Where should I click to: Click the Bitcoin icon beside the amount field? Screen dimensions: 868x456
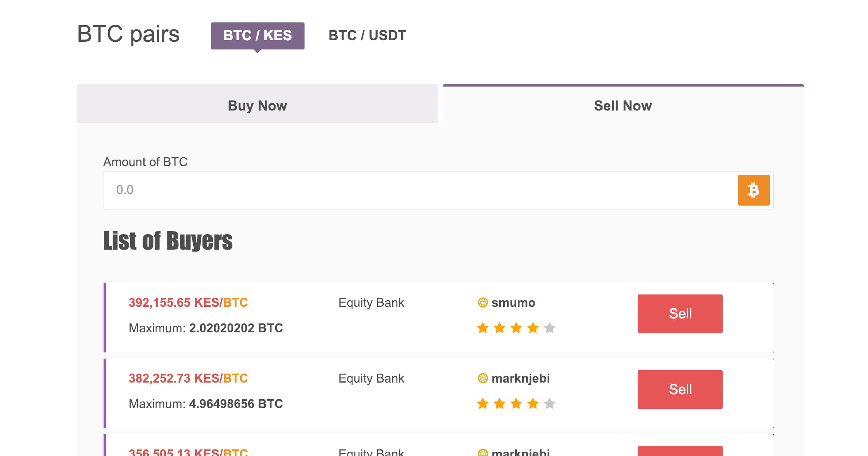click(754, 190)
